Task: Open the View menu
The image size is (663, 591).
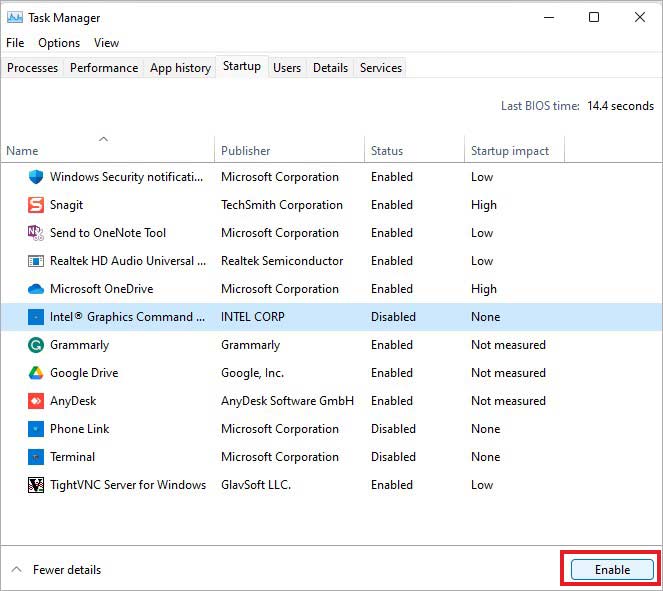Action: 106,43
